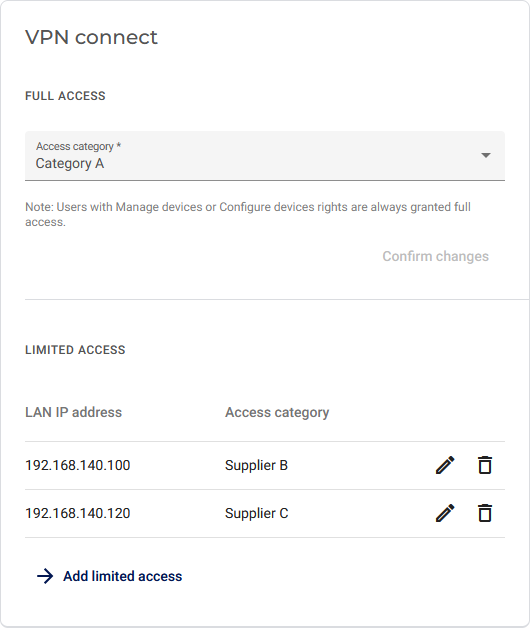
Task: Select the 192.168.140.120 IP address cell
Action: [x=78, y=513]
